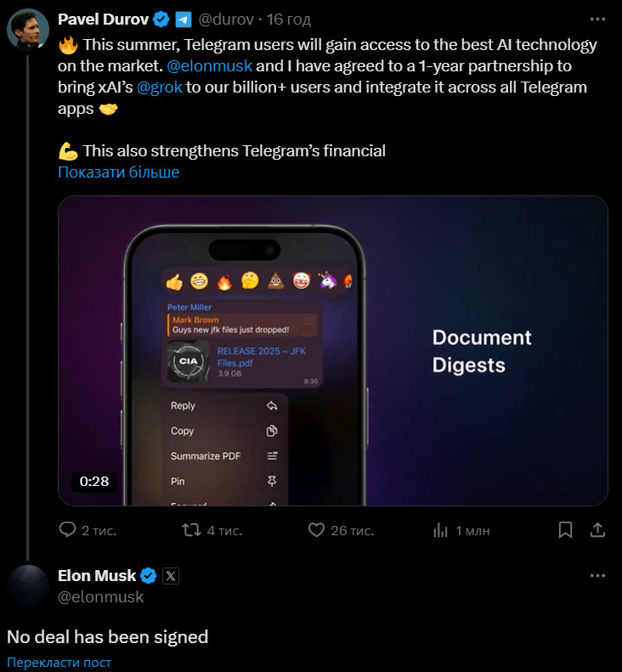Screen dimensions: 622x672
Task: Repost Durov's tweet using the retweet icon
Action: [191, 530]
